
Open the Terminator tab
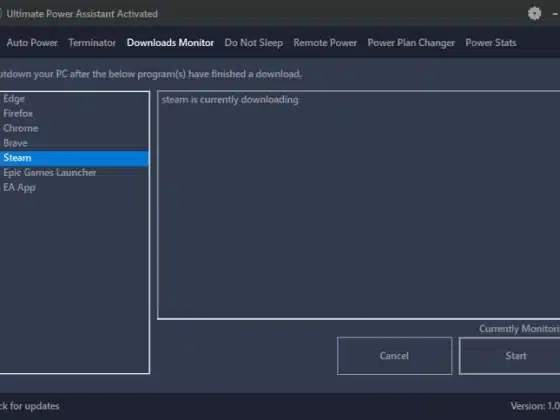(x=92, y=43)
